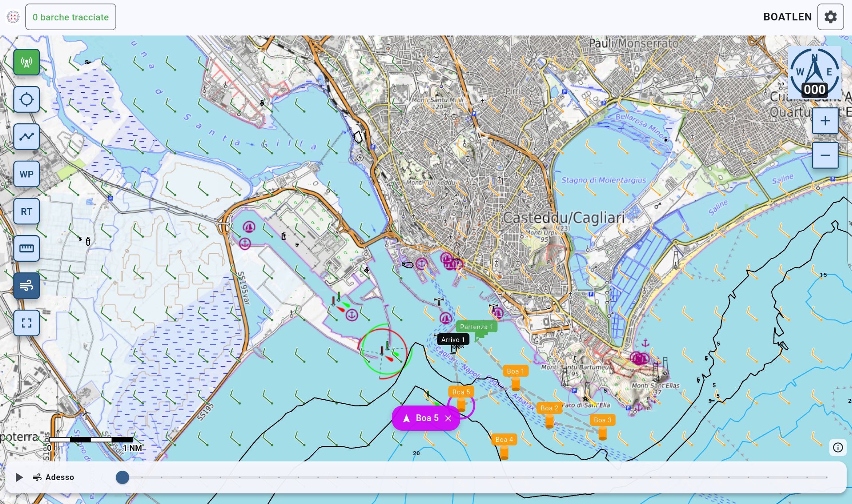Image resolution: width=852 pixels, height=504 pixels.
Task: Open the track line chart tool
Action: point(27,137)
